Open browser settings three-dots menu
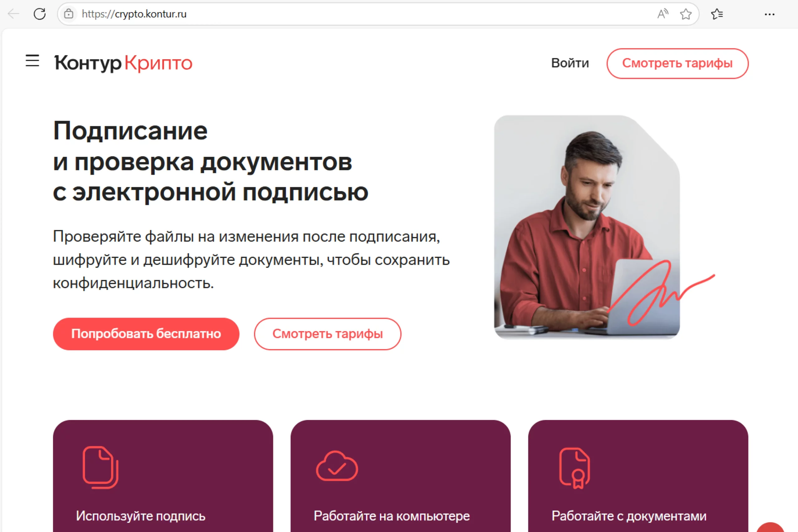Image resolution: width=798 pixels, height=532 pixels. (x=770, y=14)
